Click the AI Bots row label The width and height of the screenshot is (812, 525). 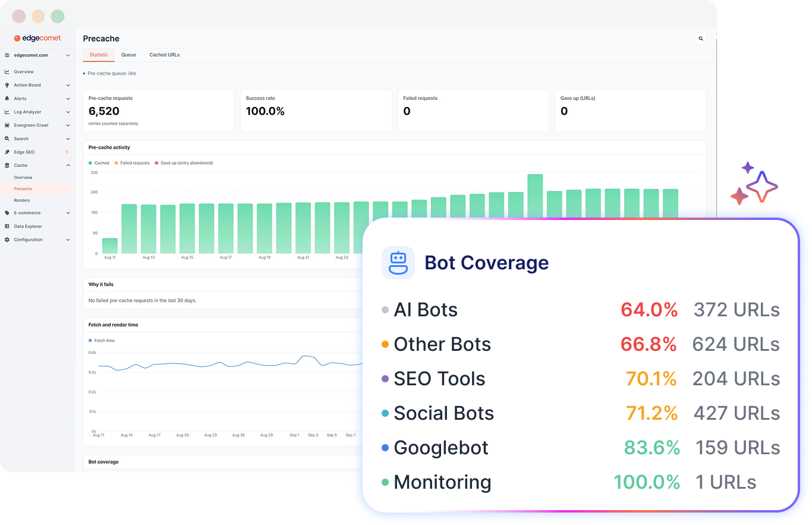pos(426,310)
